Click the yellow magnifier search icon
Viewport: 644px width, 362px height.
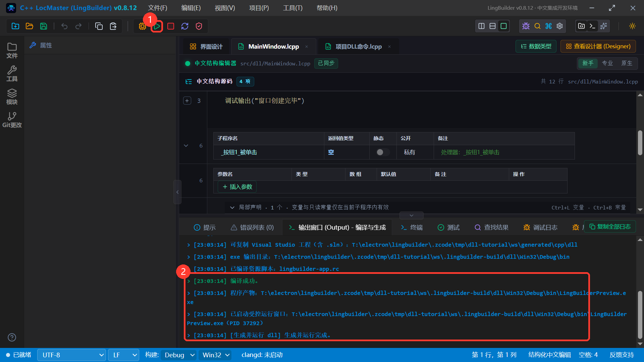coord(537,26)
